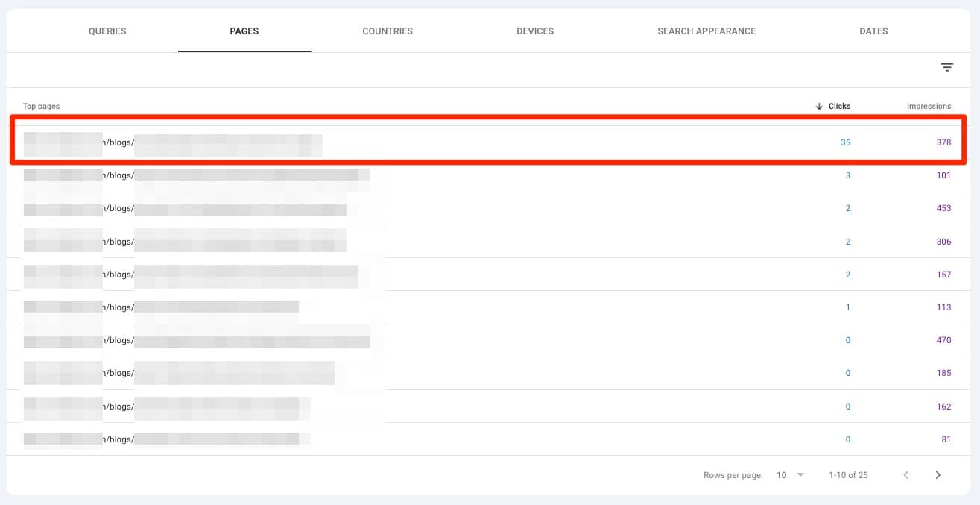View the Dates tab

click(873, 31)
